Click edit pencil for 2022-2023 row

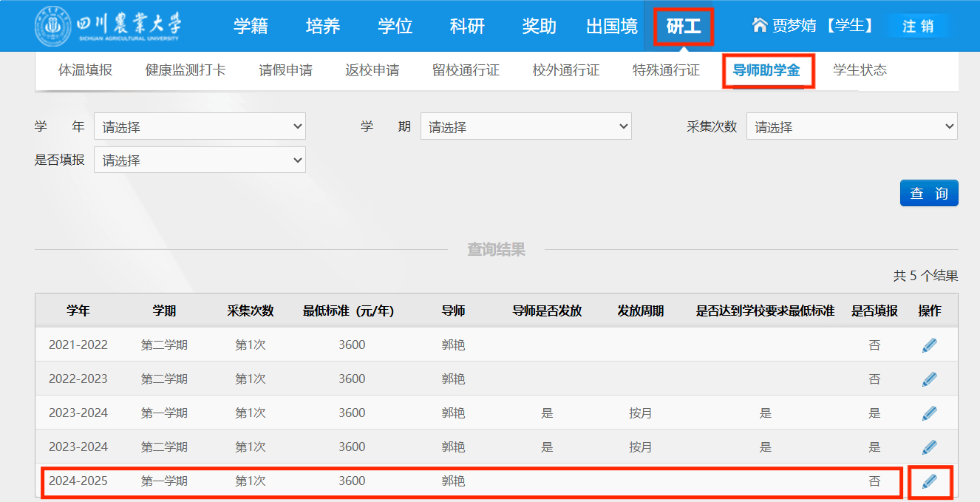929,379
